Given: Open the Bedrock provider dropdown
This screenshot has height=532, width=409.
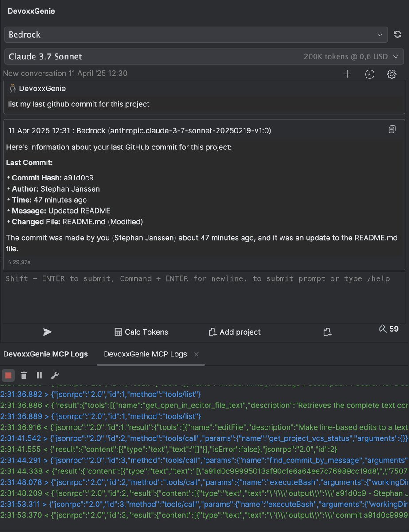Looking at the screenshot, I should (197, 35).
